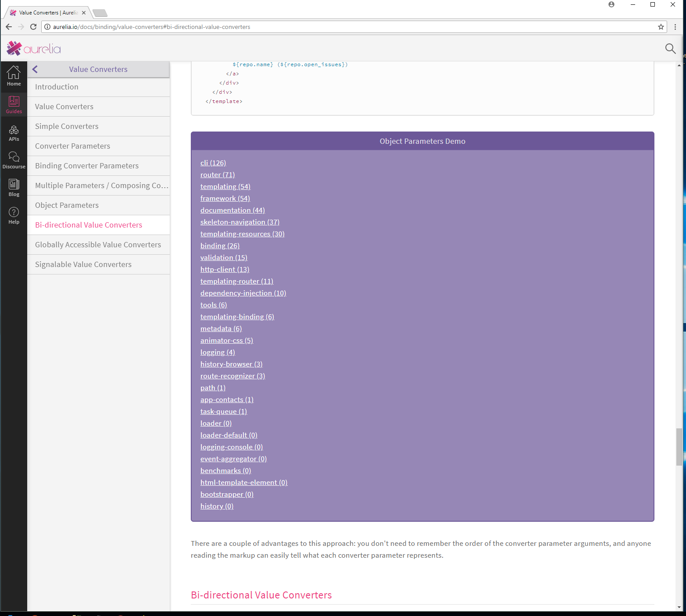The image size is (686, 616).
Task: Open the benchmarks (0) link
Action: 225,470
